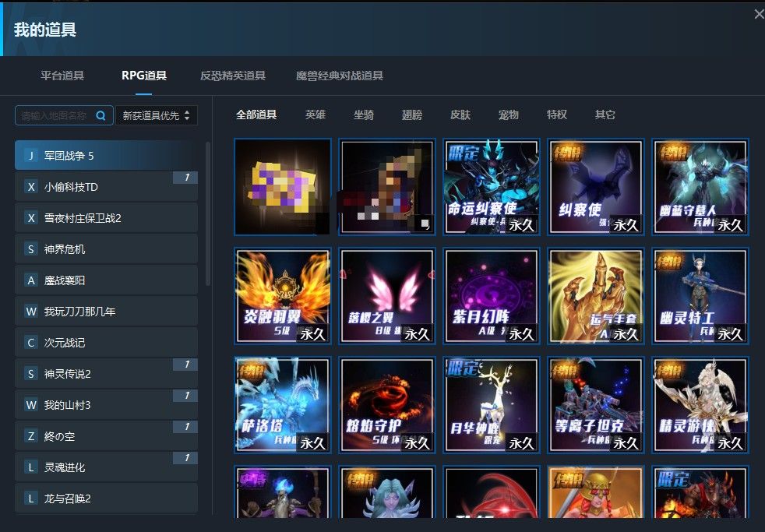Viewport: 765px width, 532px height.
Task: Open the 等离子坦克 item card
Action: coord(596,405)
